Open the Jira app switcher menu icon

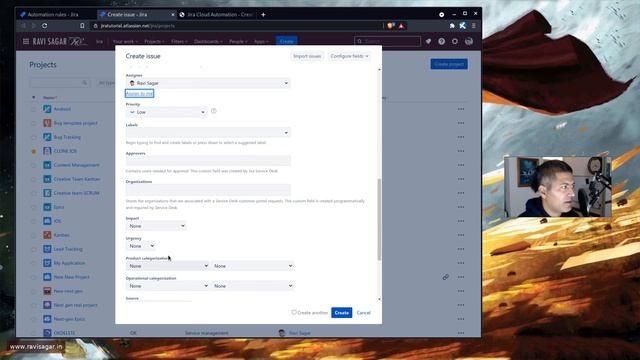tap(26, 41)
